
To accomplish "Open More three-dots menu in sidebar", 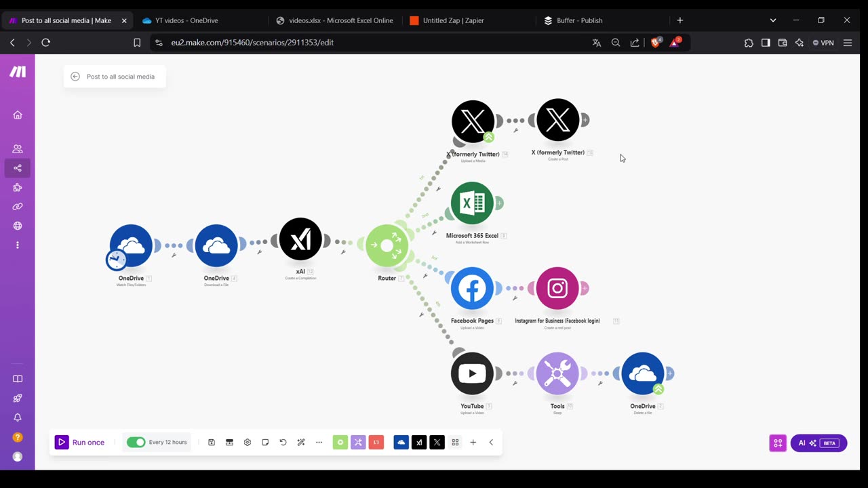I will (18, 245).
